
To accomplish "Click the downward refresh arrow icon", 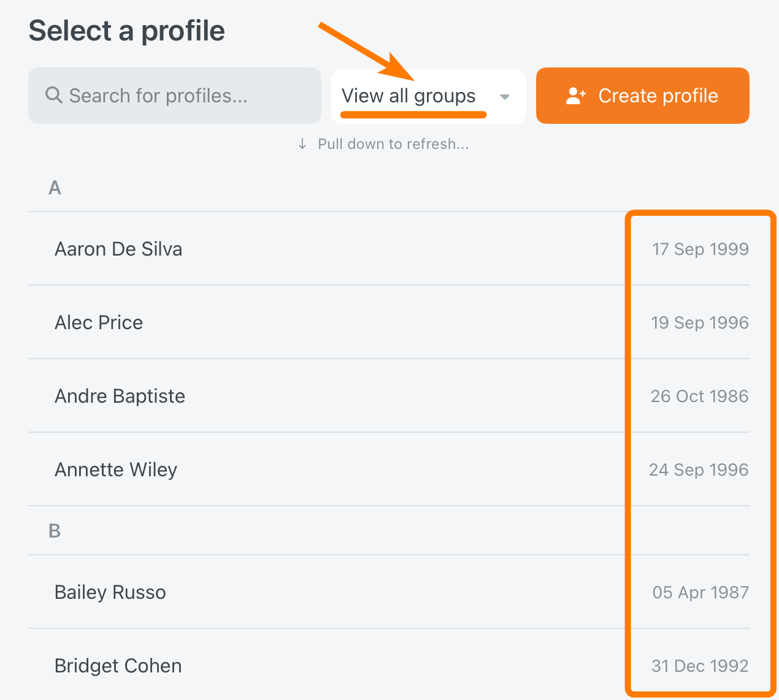I will pos(302,143).
